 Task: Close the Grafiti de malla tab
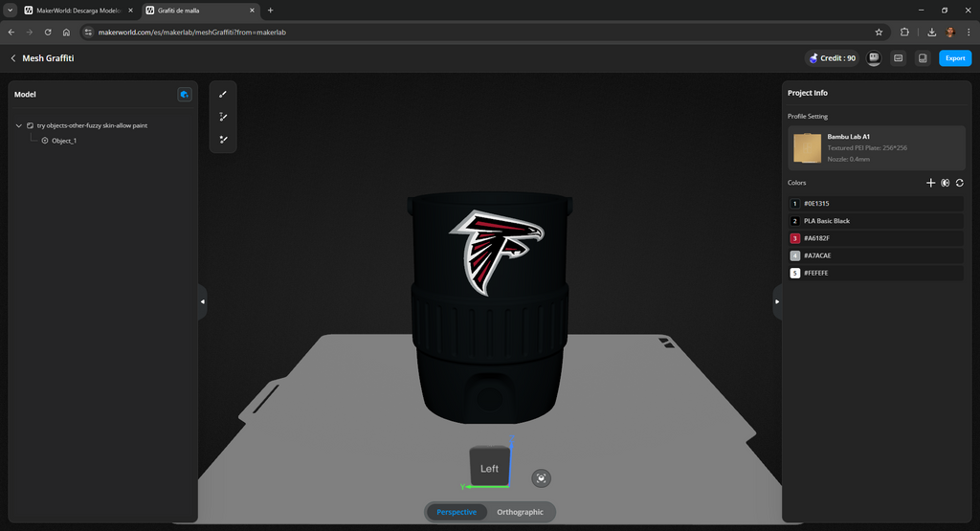coord(252,11)
